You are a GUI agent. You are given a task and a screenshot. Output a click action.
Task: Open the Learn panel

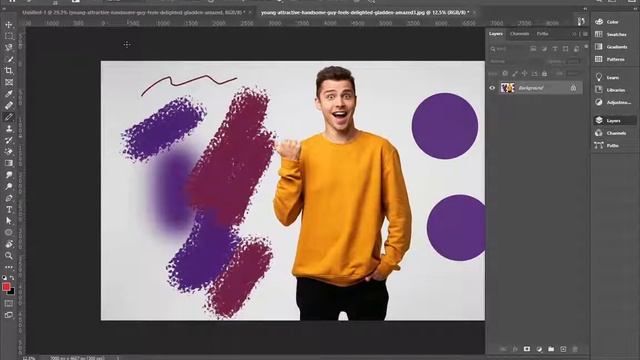[x=613, y=77]
